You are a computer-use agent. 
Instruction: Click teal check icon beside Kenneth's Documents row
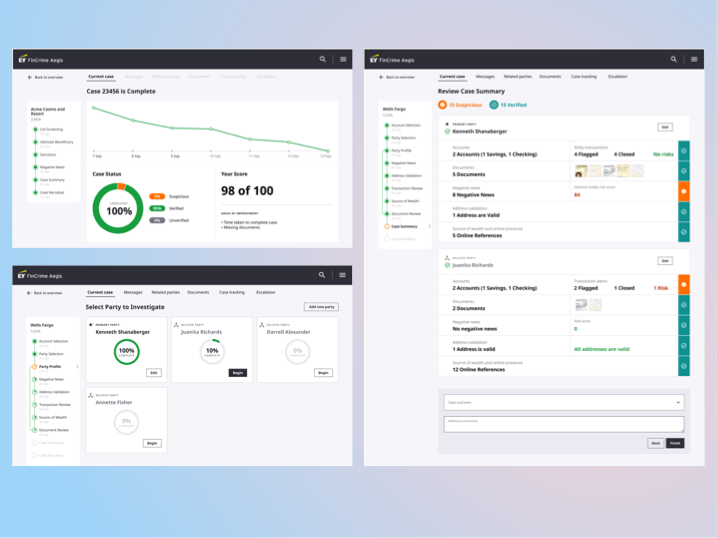[x=683, y=171]
